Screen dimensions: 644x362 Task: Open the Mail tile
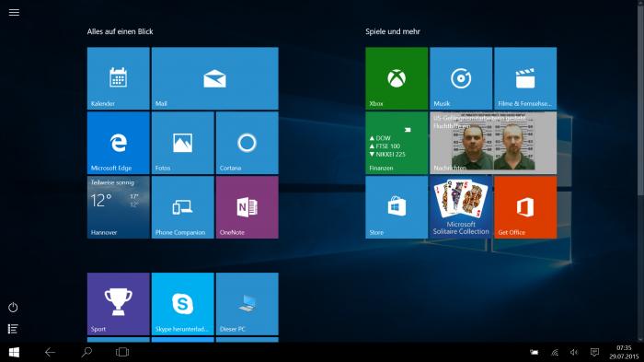point(214,78)
